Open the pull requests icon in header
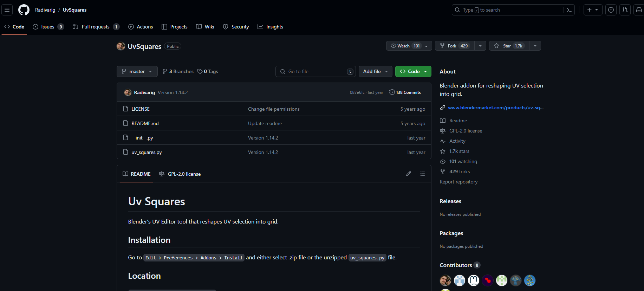The height and width of the screenshot is (291, 644). click(x=625, y=10)
